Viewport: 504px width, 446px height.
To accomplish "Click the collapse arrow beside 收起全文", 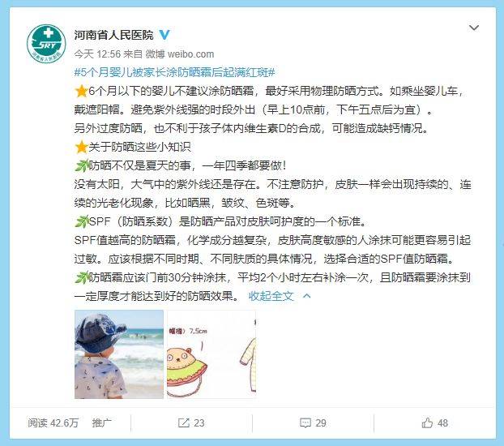I will click(307, 296).
